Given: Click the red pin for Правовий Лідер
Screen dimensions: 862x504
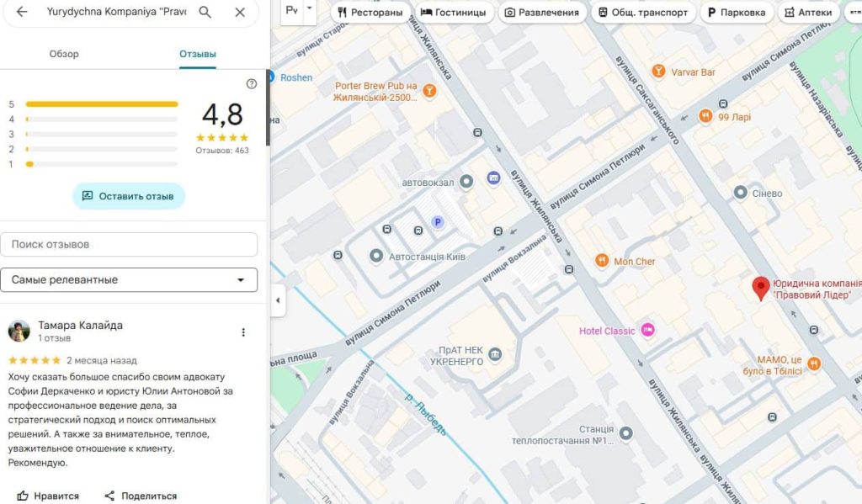Looking at the screenshot, I should click(x=760, y=288).
